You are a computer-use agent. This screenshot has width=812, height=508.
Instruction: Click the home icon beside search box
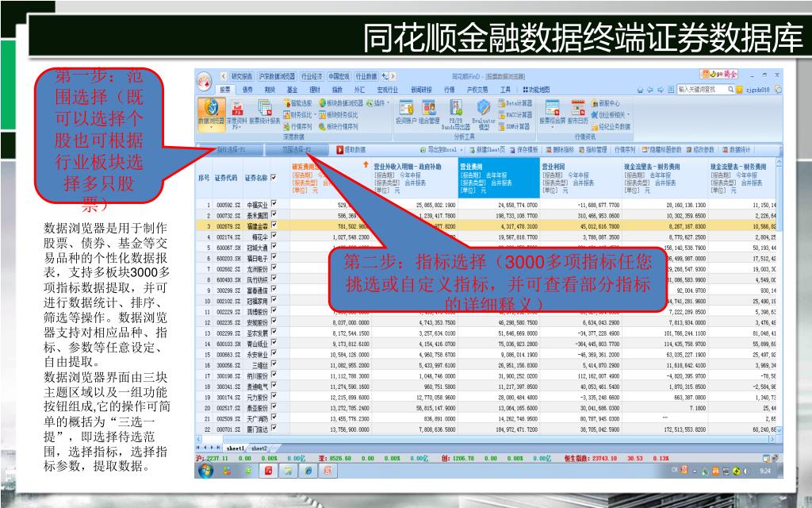641,90
